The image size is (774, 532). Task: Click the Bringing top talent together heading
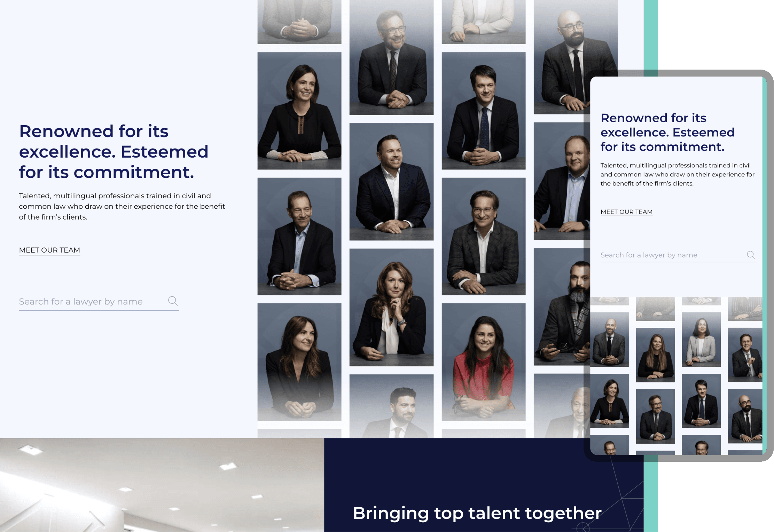(477, 513)
